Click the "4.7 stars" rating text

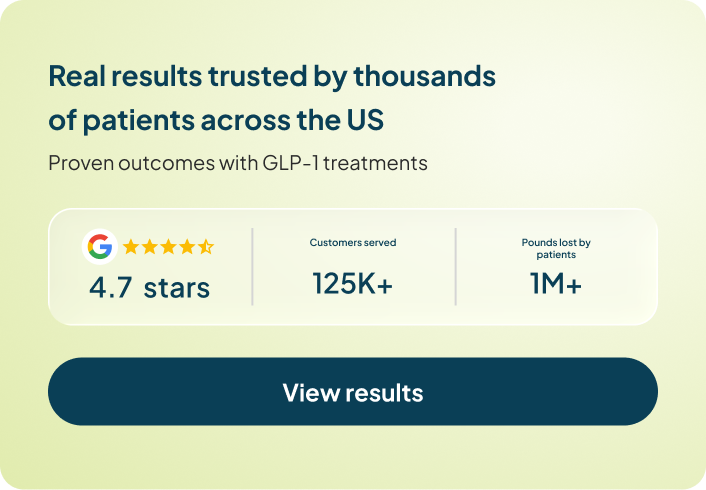[149, 288]
